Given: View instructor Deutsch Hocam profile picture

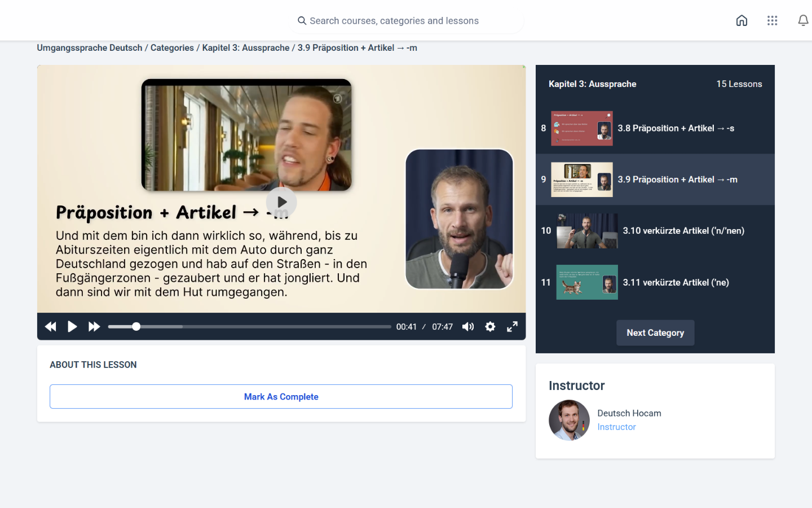Looking at the screenshot, I should tap(569, 420).
